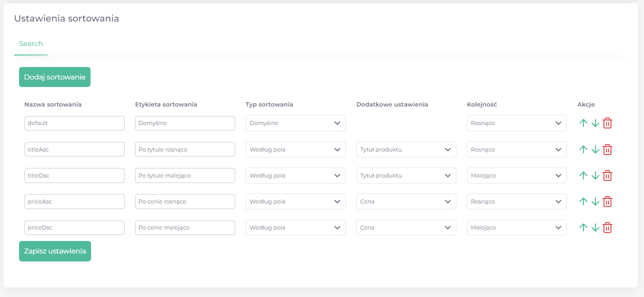The height and width of the screenshot is (297, 644).
Task: Delete the titleAsc sorting entry
Action: (607, 149)
